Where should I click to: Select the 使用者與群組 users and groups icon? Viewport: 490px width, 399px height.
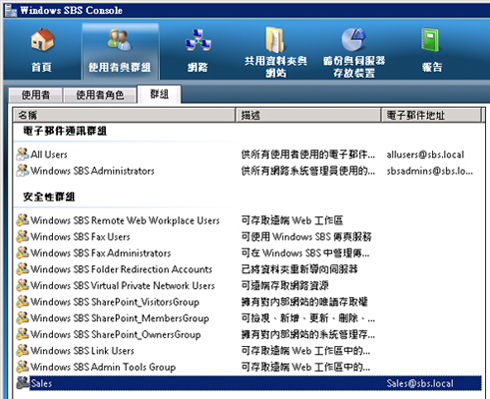click(119, 40)
